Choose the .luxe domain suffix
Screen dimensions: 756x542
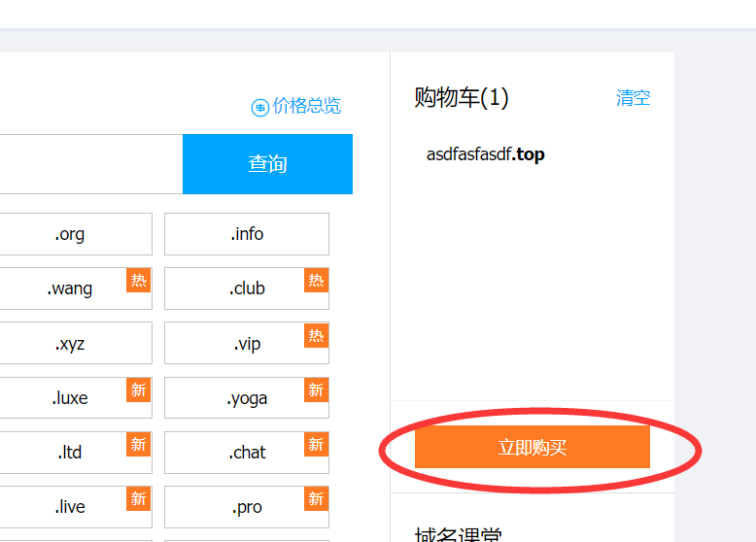76,398
